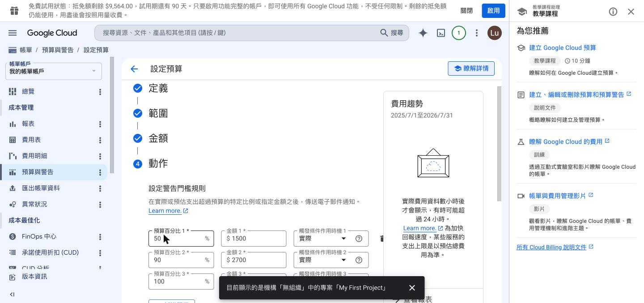This screenshot has height=303, width=644.
Task: Open Learn more link in 費用趨勢 card
Action: click(x=423, y=228)
